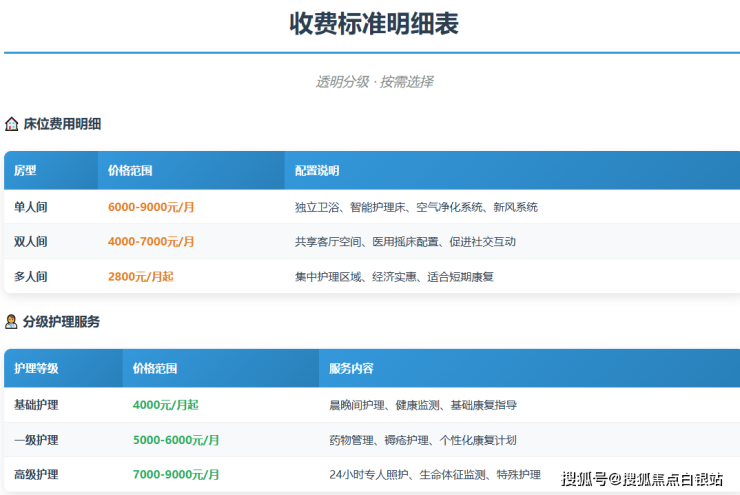Click the 床位费用明细 section heading

62,124
